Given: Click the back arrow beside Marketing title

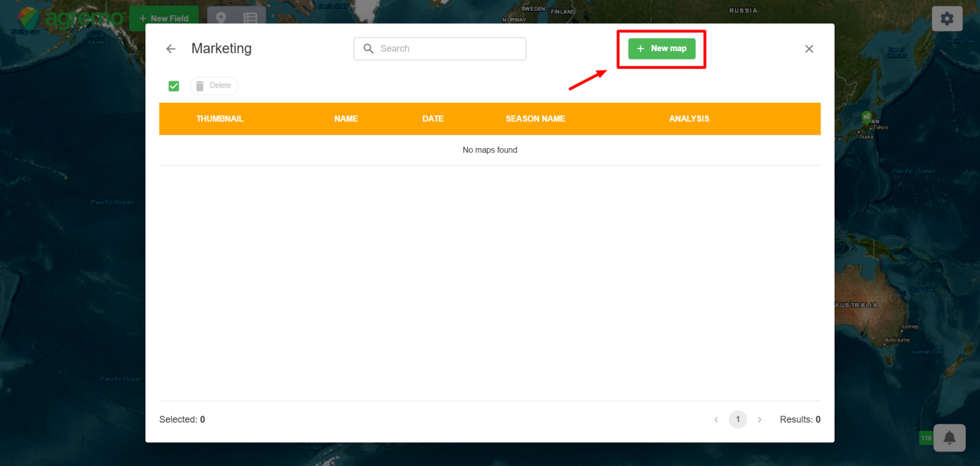Looking at the screenshot, I should [170, 49].
